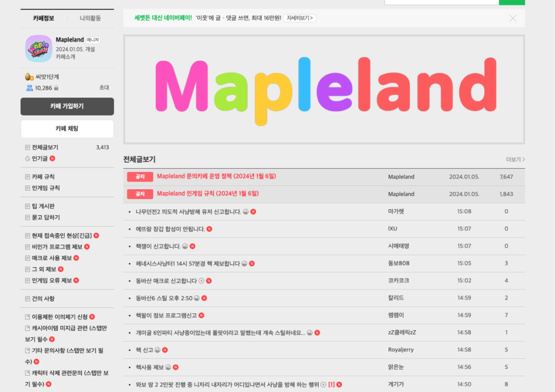555x392 pixels.
Task: Switch to the 나의활동 tab
Action: 90,18
